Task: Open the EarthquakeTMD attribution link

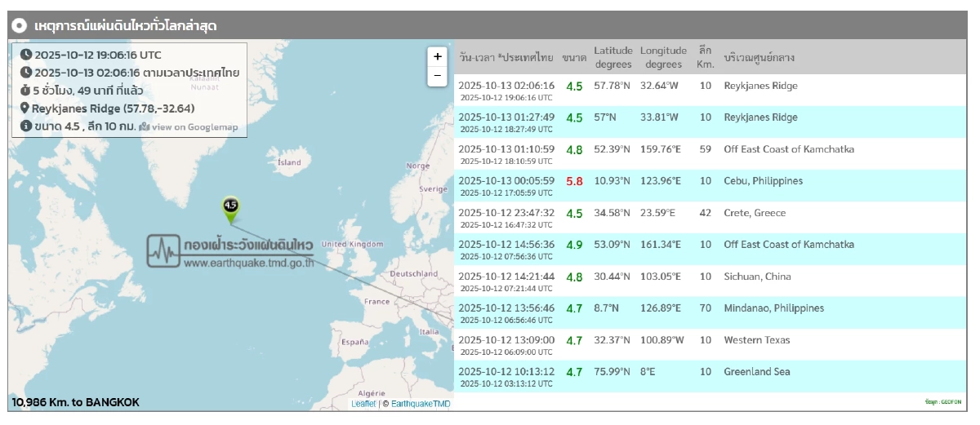Action: tap(420, 404)
